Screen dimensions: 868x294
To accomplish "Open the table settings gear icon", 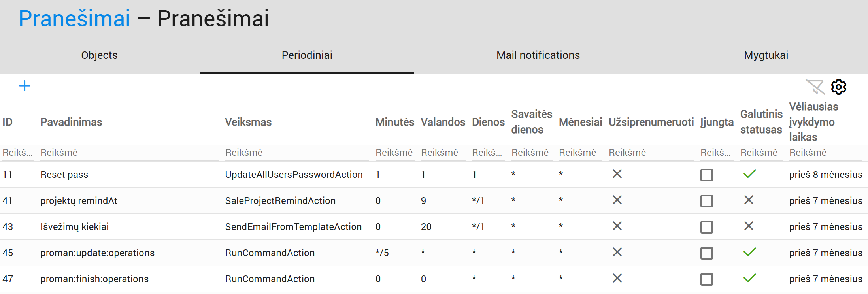I will click(838, 87).
